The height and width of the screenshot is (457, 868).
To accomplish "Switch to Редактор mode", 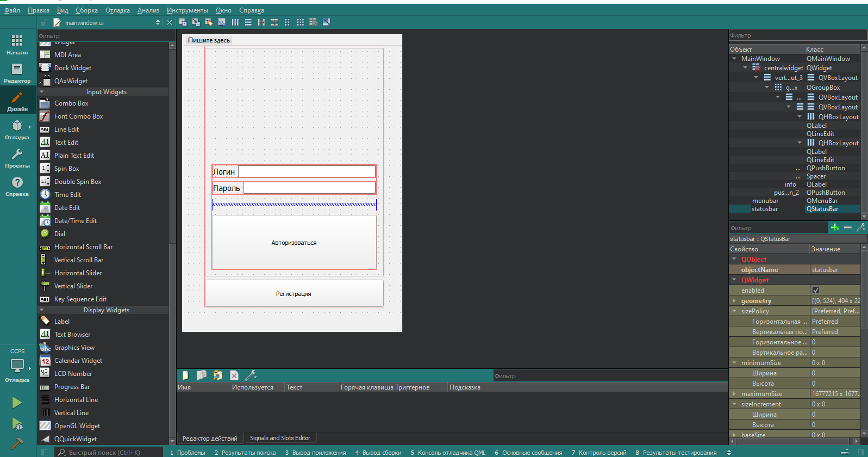I will [x=17, y=73].
